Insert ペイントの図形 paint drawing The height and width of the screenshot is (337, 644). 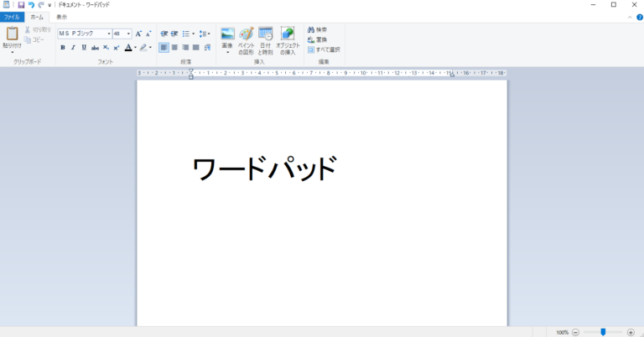[x=247, y=40]
